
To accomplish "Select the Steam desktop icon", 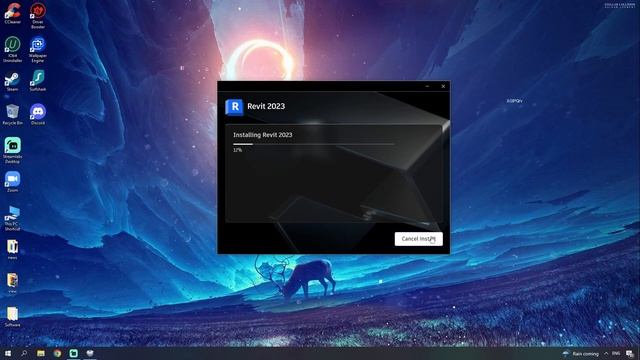I will pyautogui.click(x=13, y=81).
